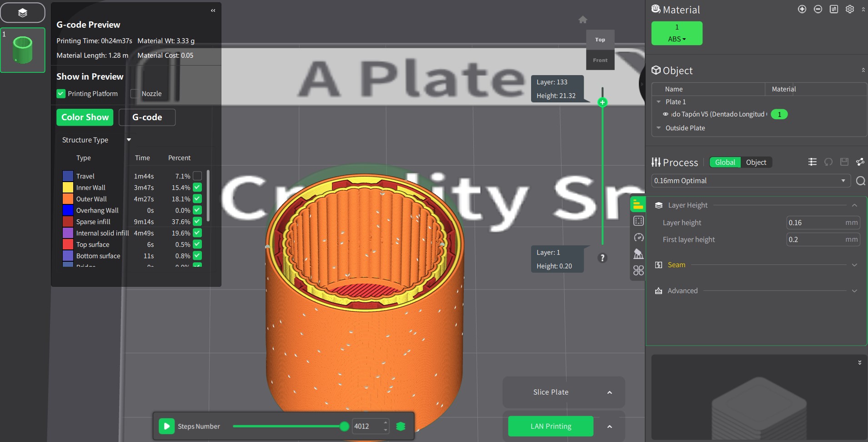Click the process settings search icon
This screenshot has width=868, height=442.
(x=860, y=181)
